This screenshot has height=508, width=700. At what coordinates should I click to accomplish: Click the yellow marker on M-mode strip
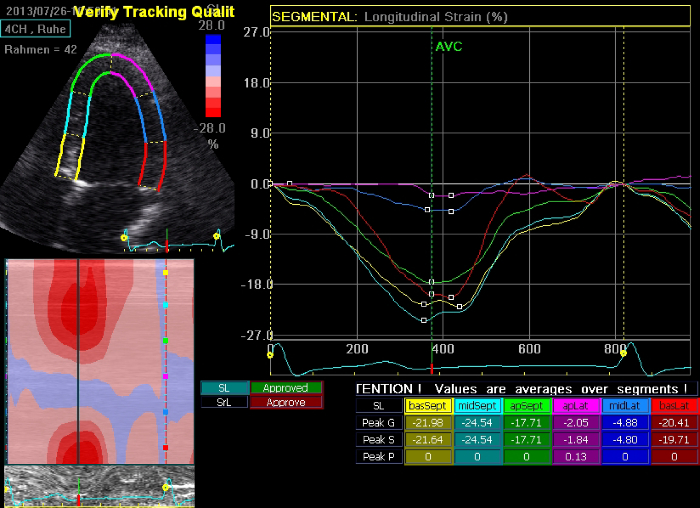(x=166, y=487)
